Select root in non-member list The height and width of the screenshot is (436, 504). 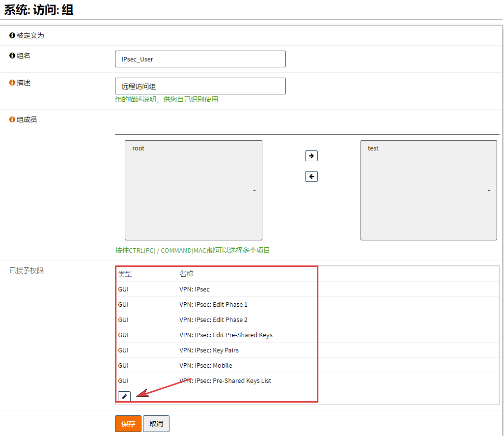click(139, 148)
